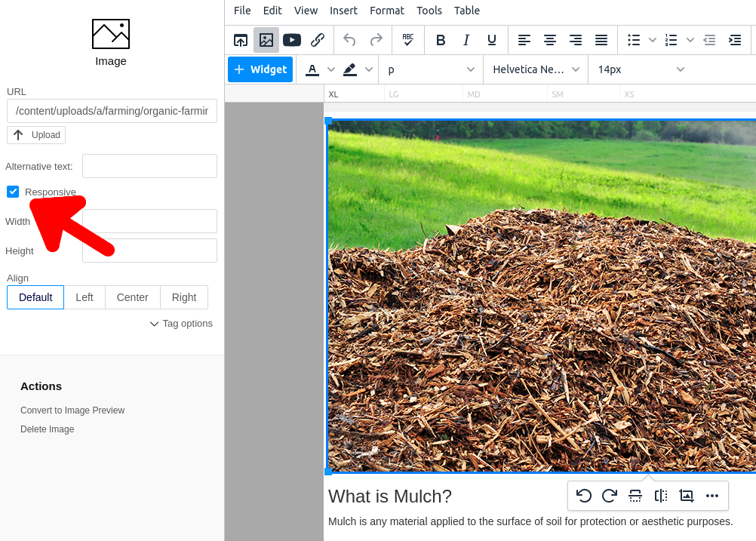Open the Table menu
756x541 pixels.
point(467,11)
